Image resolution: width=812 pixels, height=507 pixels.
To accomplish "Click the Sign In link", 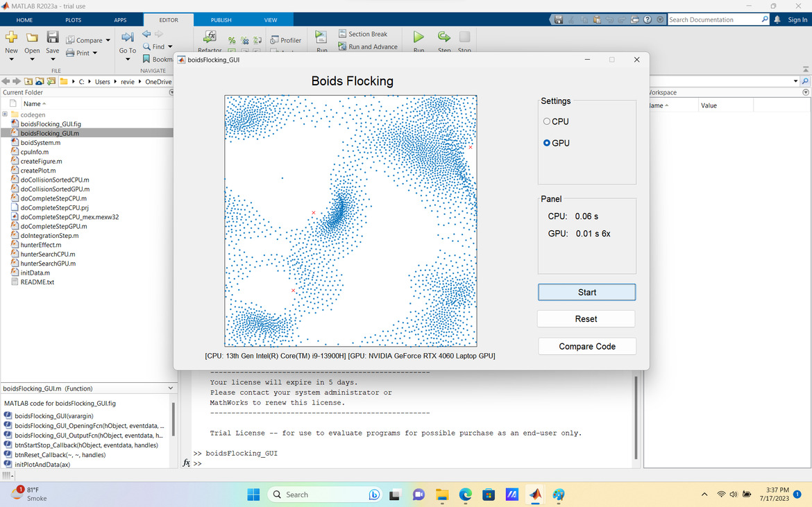I will click(x=797, y=19).
